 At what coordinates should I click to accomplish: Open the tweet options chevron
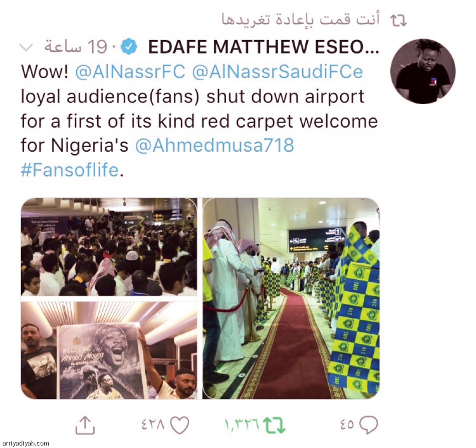(26, 48)
